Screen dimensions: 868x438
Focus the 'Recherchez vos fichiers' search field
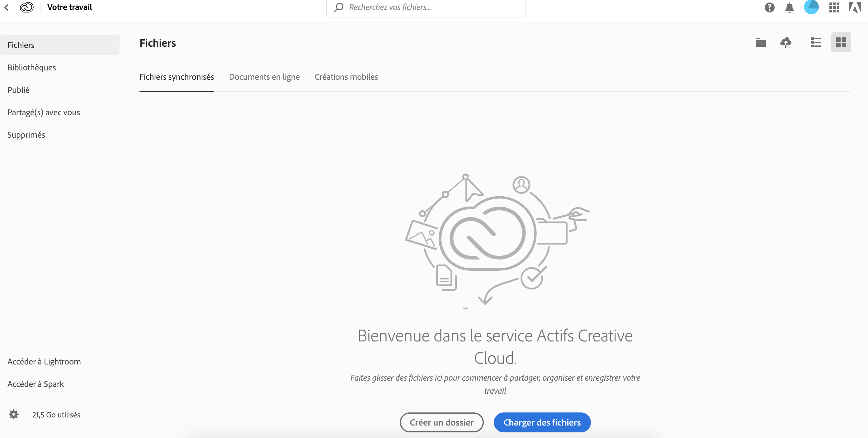tap(426, 7)
